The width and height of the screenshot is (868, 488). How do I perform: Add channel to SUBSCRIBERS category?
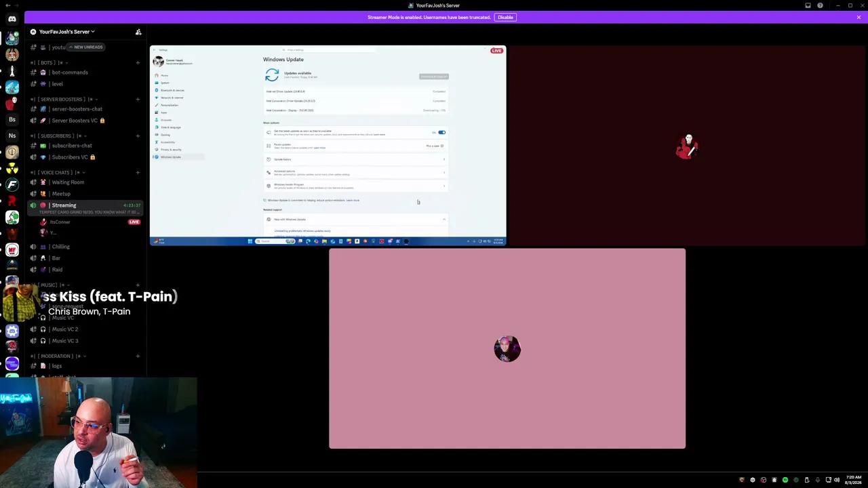(x=138, y=136)
